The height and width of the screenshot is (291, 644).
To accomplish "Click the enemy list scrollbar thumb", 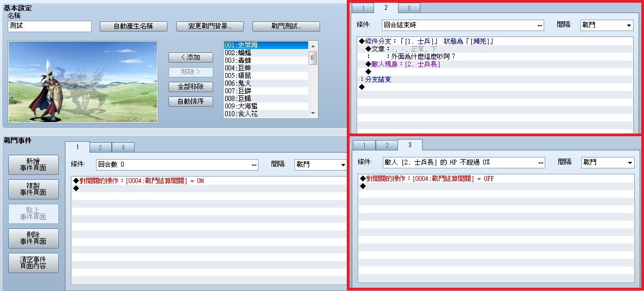I will point(313,58).
